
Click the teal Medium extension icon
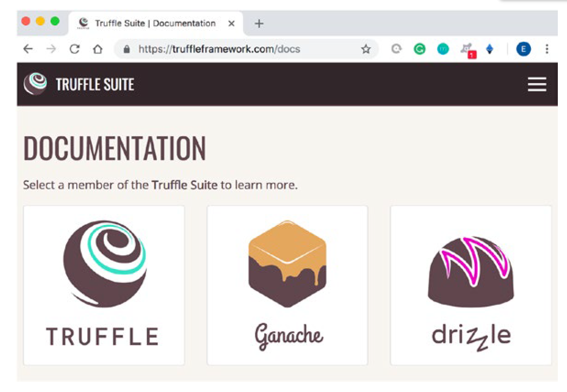(443, 49)
